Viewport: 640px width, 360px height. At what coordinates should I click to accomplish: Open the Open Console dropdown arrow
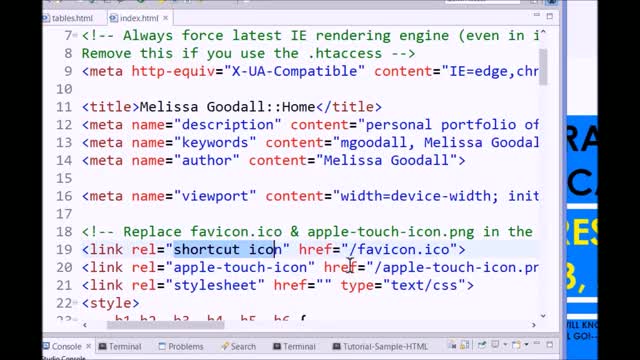point(526,345)
